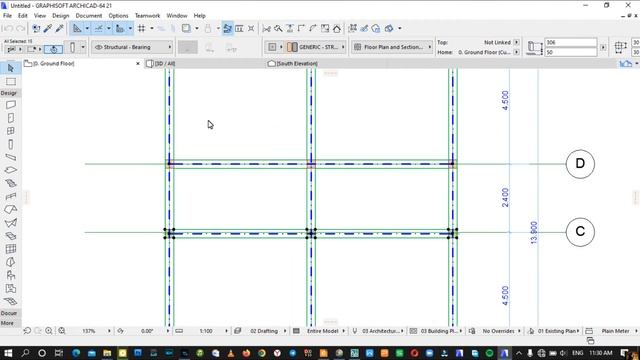This screenshot has height=360, width=640.
Task: Choose the Railing tool
Action: click(x=11, y=196)
